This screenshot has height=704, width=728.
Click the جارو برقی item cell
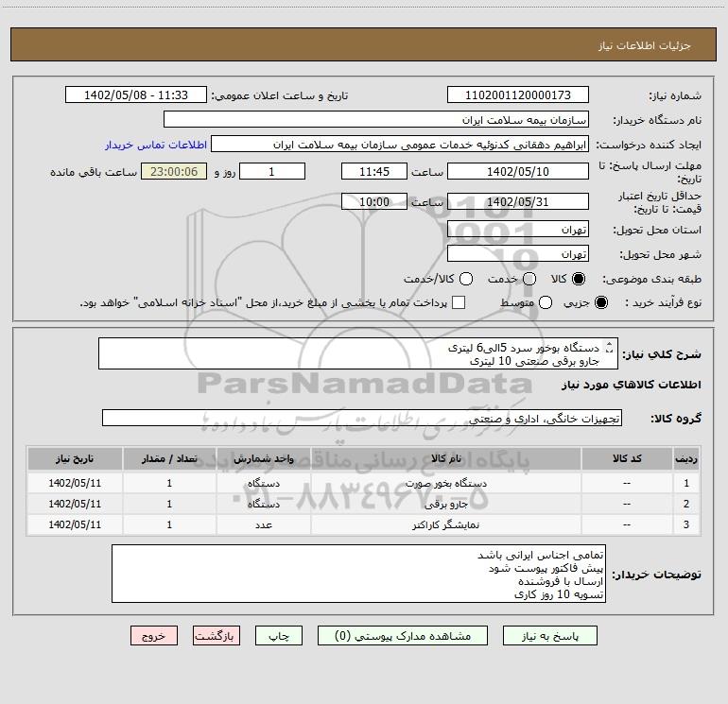tap(445, 504)
